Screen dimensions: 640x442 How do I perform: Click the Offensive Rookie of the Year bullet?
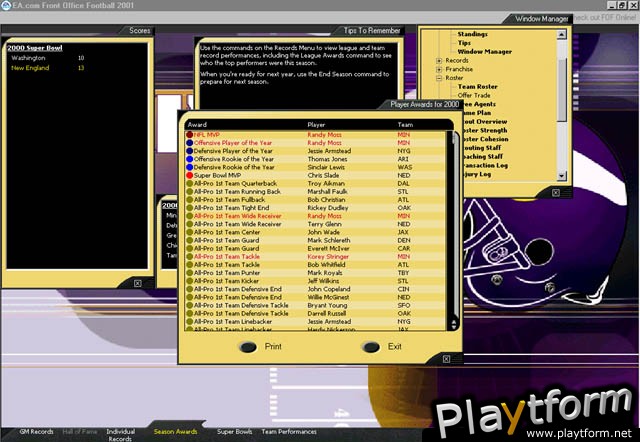tap(189, 159)
